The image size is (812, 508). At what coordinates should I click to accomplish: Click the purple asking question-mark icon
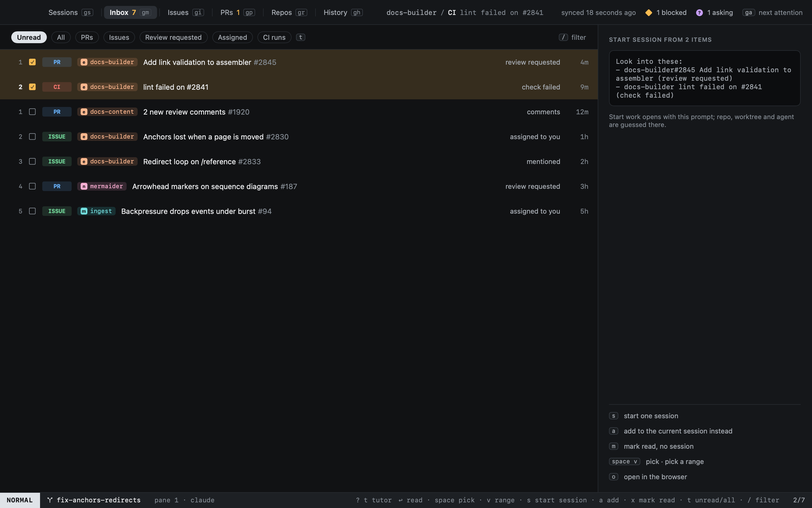[x=699, y=12]
